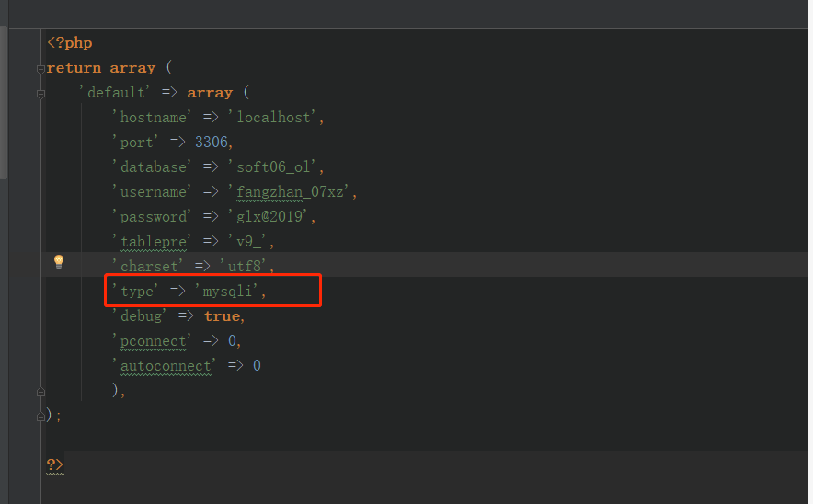This screenshot has height=504, width=813.
Task: Click the '<?php' opening tag
Action: click(x=70, y=43)
